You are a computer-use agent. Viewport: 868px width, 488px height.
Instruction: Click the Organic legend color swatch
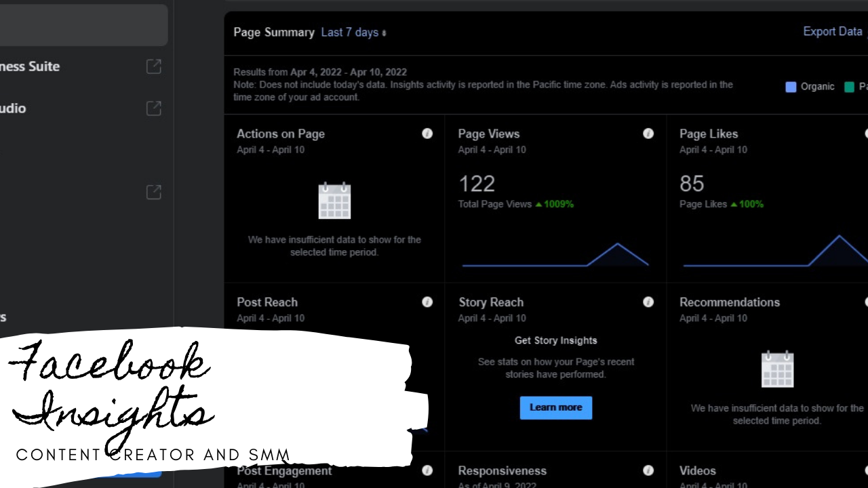[791, 87]
